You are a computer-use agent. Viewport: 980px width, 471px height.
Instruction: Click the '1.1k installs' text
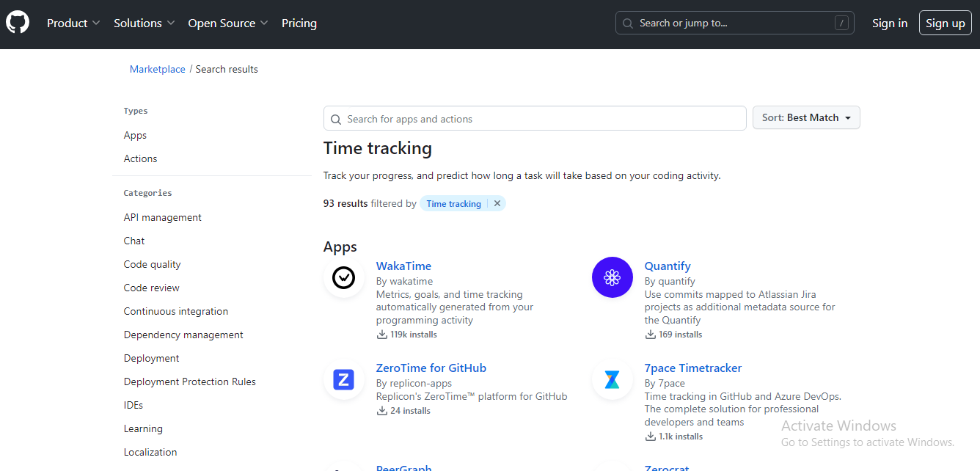click(681, 437)
